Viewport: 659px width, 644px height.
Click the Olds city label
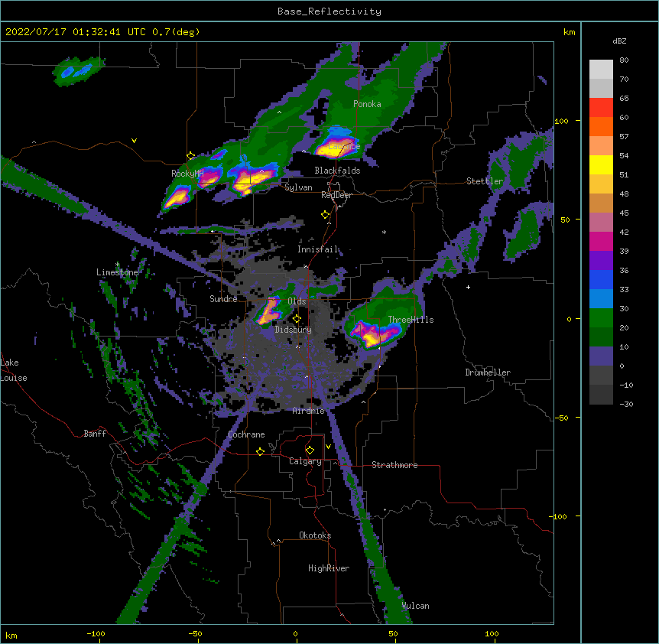[x=297, y=301]
